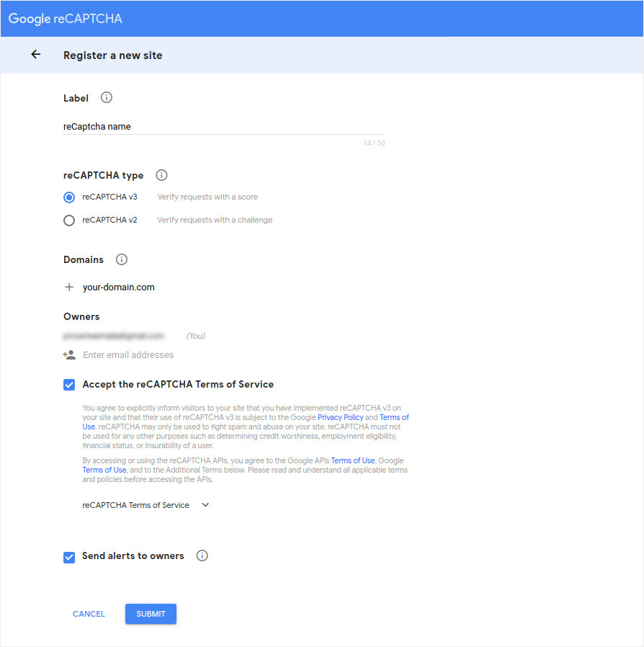Click the Register a new site header
644x647 pixels.
pos(112,54)
